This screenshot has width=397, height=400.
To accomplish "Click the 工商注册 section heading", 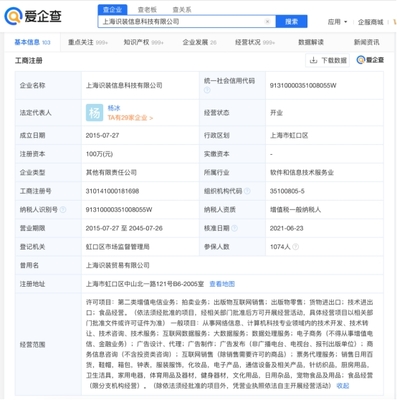I will pos(29,60).
